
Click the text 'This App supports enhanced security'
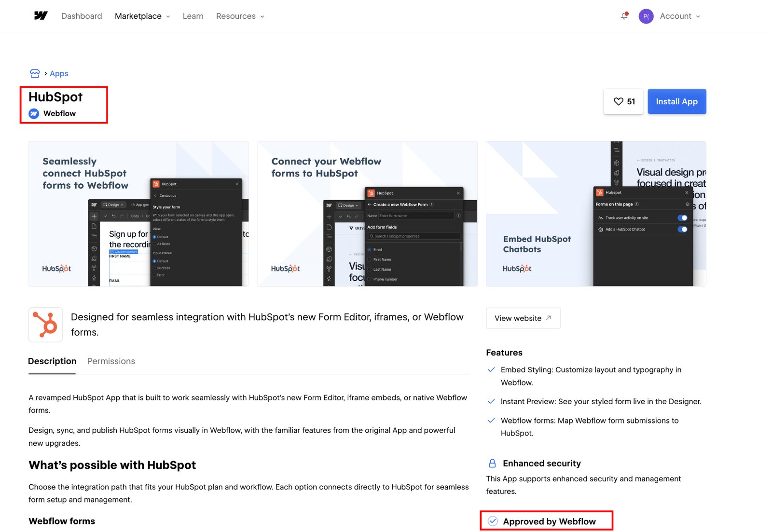point(583,485)
